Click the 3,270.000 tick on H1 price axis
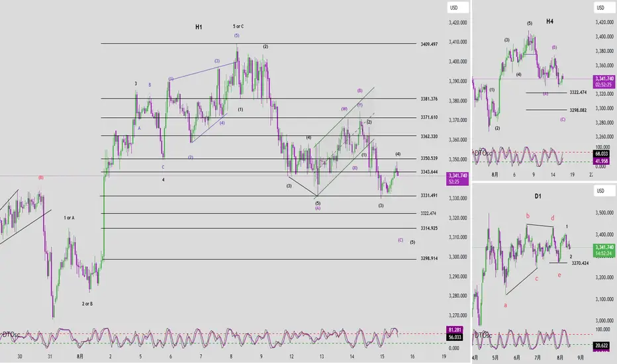617x364 pixels. coord(457,315)
